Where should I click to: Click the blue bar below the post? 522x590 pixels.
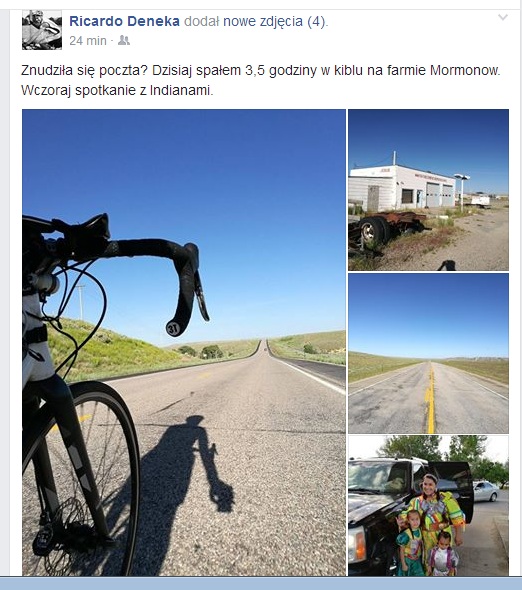(261, 583)
